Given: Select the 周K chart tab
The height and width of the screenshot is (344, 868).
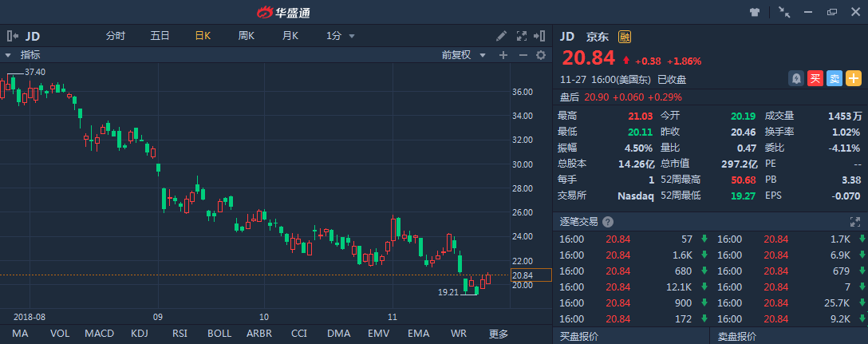Looking at the screenshot, I should [x=247, y=36].
